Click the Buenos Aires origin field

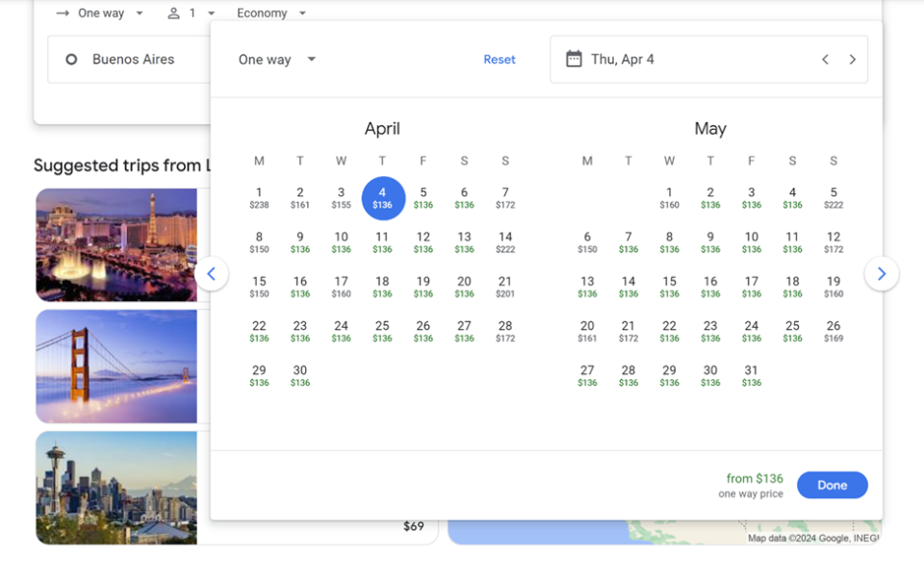click(135, 59)
